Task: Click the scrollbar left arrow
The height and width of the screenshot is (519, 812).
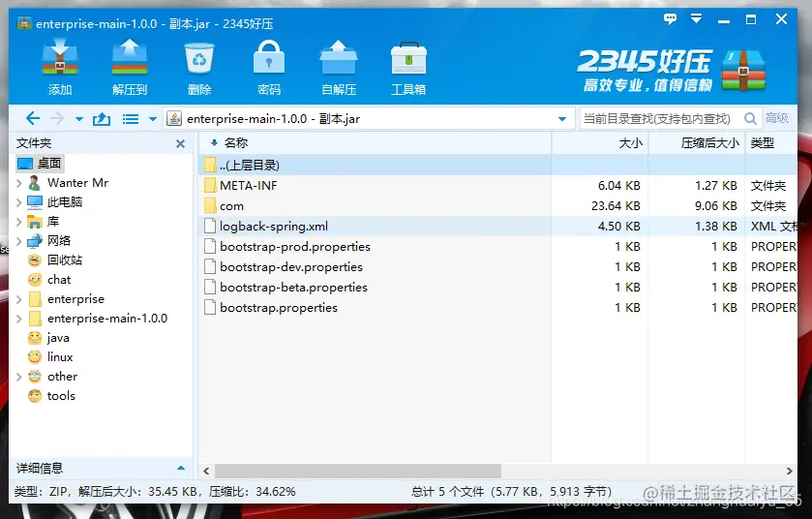Action: click(x=206, y=471)
